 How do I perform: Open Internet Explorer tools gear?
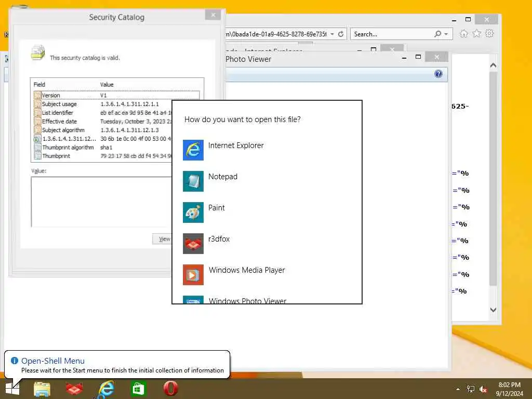[x=489, y=33]
